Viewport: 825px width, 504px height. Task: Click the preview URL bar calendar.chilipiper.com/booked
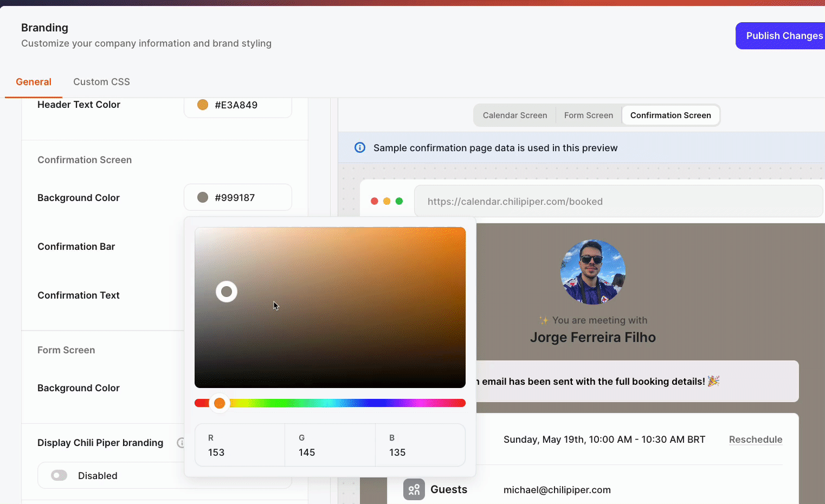click(618, 201)
